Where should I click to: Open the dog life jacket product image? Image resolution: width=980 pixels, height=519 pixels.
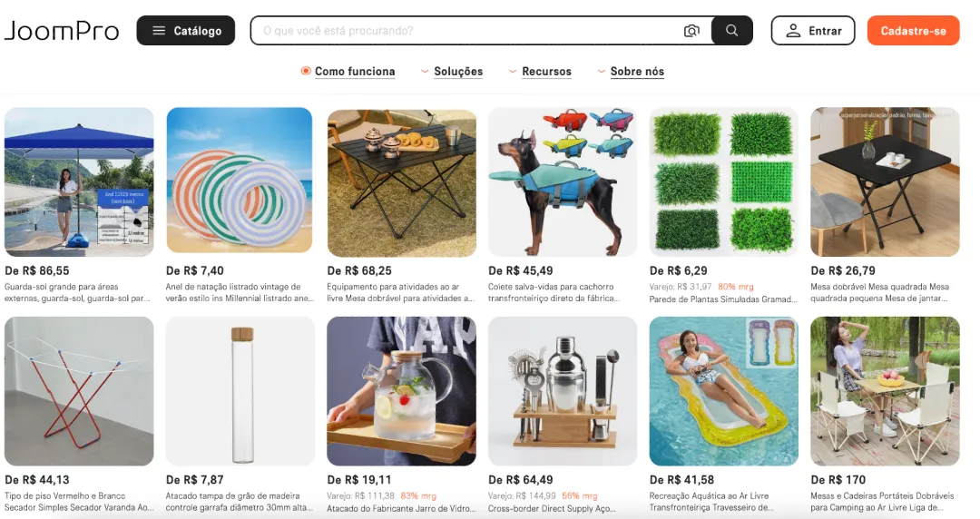tap(563, 182)
